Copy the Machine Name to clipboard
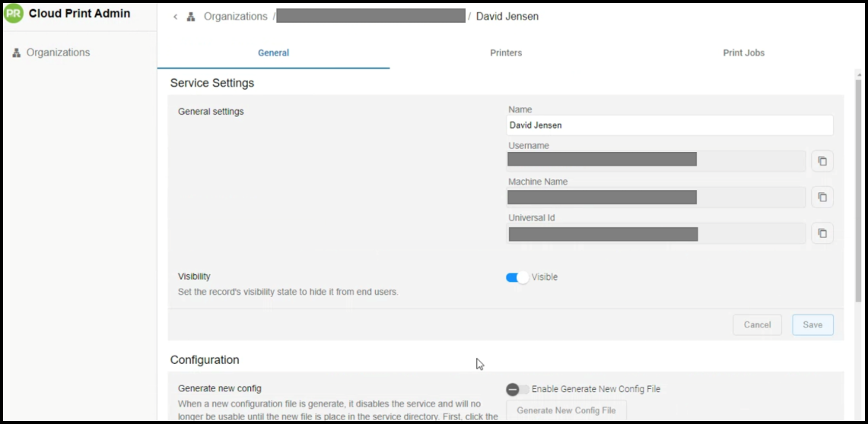The height and width of the screenshot is (424, 868). pyautogui.click(x=822, y=197)
